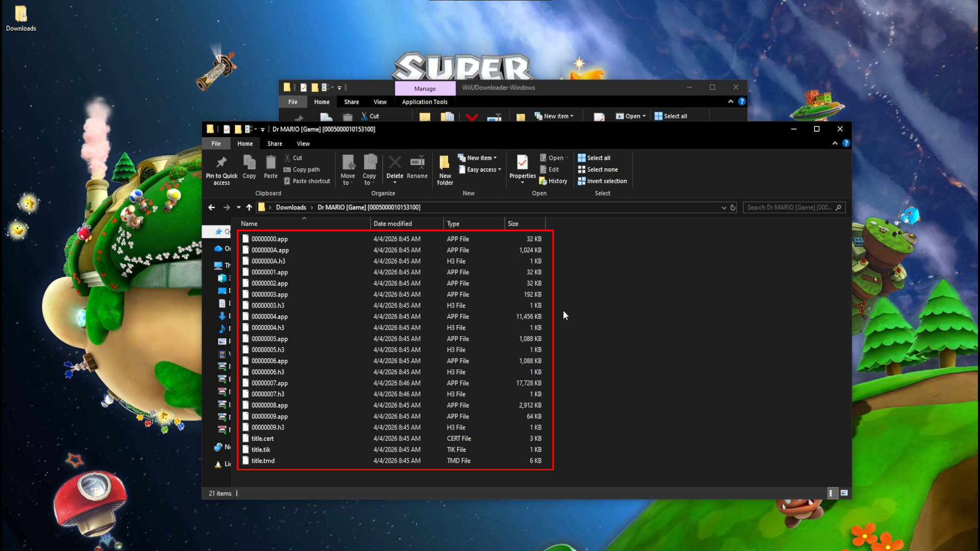The width and height of the screenshot is (980, 551).
Task: Open the Share ribbon tab
Action: [275, 144]
